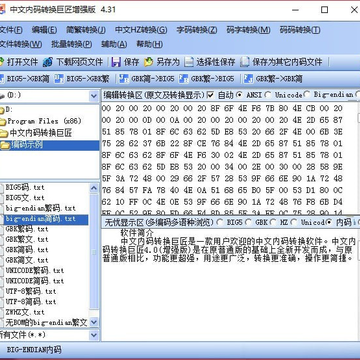Select file BIG5文.txt
360x360 pixels.
click(x=25, y=198)
